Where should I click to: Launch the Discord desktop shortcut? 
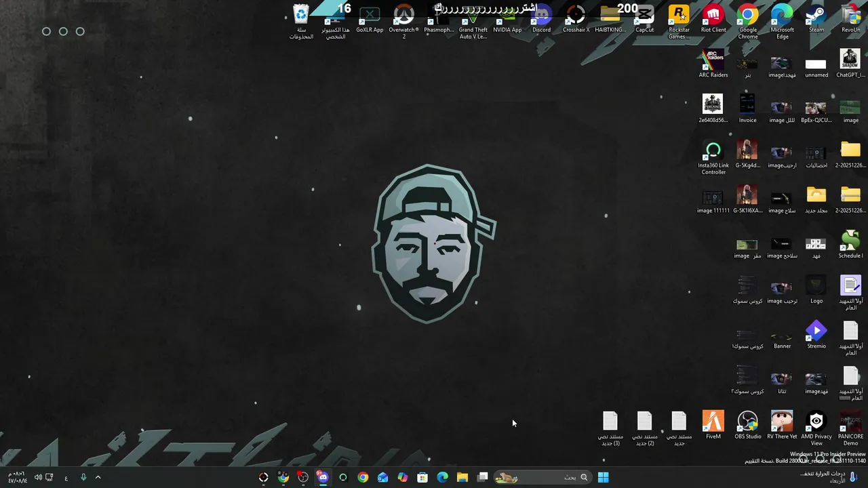[542, 20]
